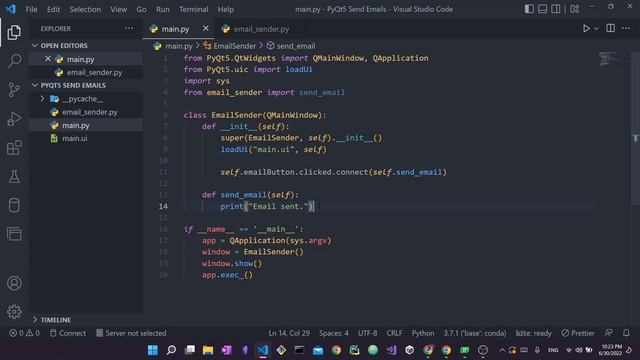Open Go to Line via Ln 14, Col 29

click(x=289, y=333)
